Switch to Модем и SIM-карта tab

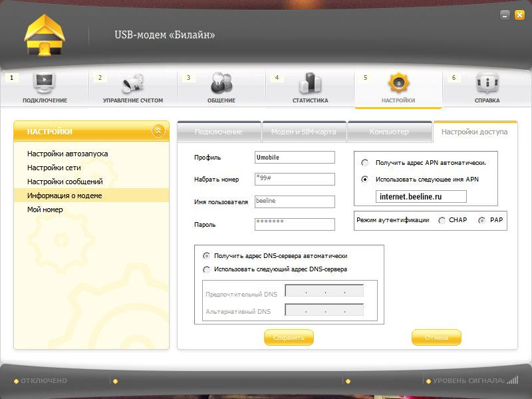click(x=303, y=132)
